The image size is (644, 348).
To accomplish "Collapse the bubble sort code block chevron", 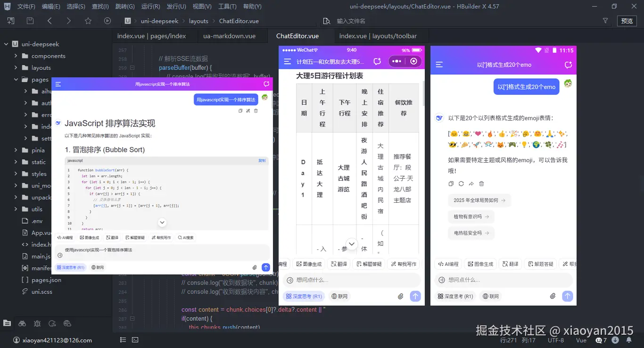I will tap(162, 222).
